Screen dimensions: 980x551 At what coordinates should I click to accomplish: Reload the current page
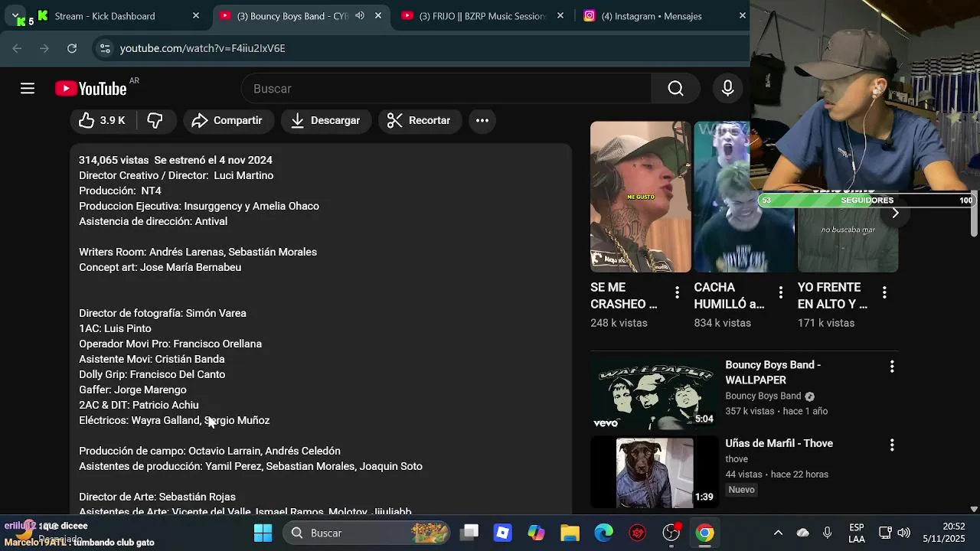tap(72, 48)
